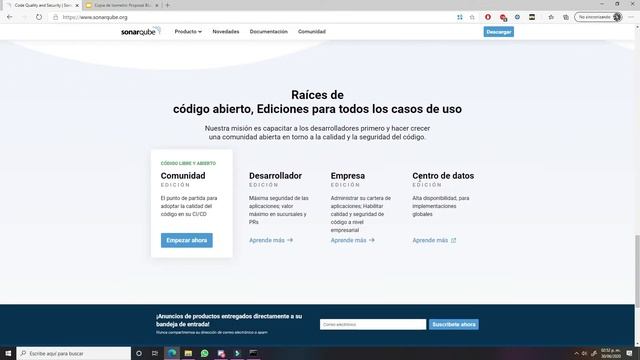
Task: Click the Correo electrónico input field
Action: [x=373, y=324]
